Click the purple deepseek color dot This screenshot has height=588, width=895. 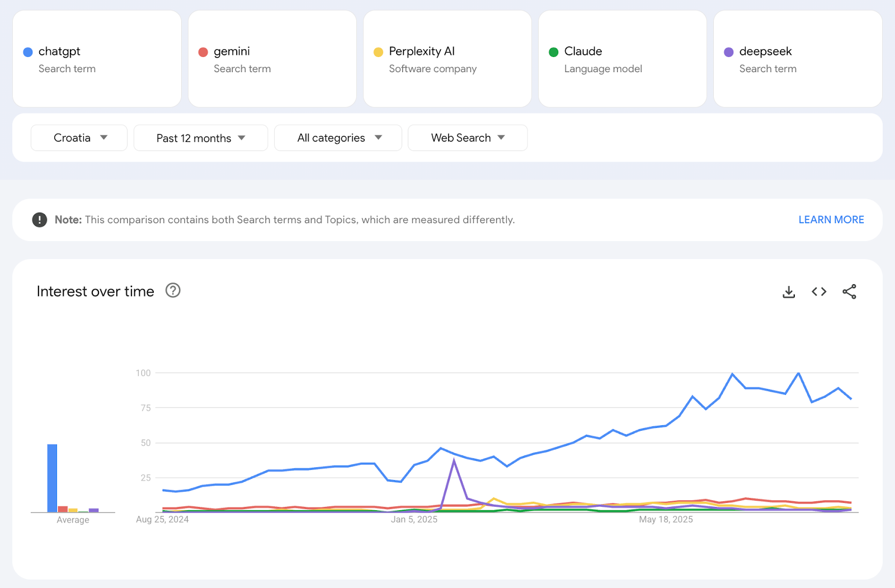[728, 52]
